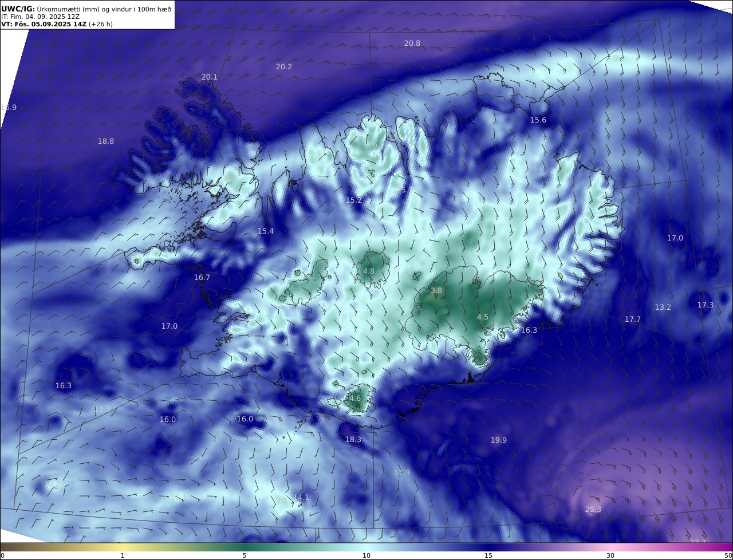Viewport: 733px width, 560px height.
Task: Click the UWC/IG map title text
Action: click(86, 9)
